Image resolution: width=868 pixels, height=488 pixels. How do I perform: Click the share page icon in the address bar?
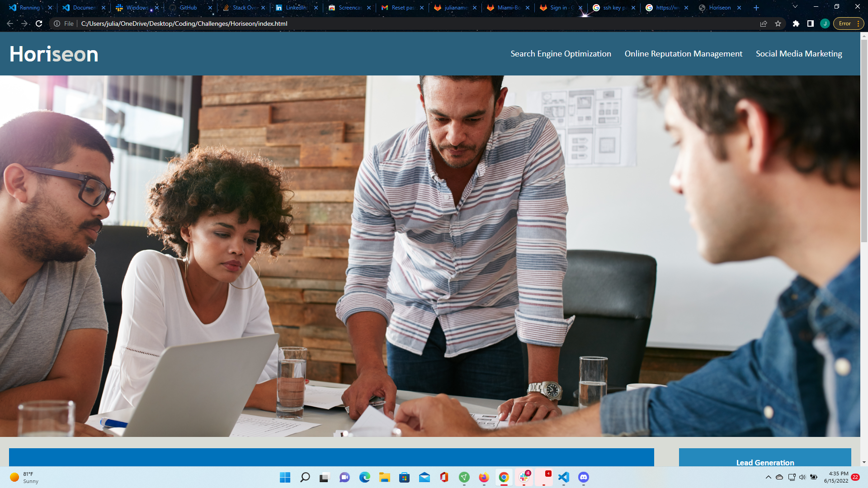coord(764,23)
